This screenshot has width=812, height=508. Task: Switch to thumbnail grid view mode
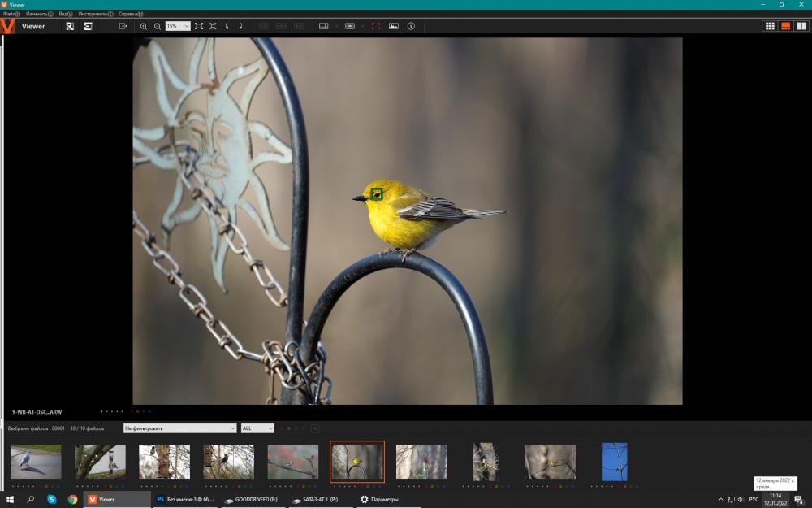click(x=770, y=26)
